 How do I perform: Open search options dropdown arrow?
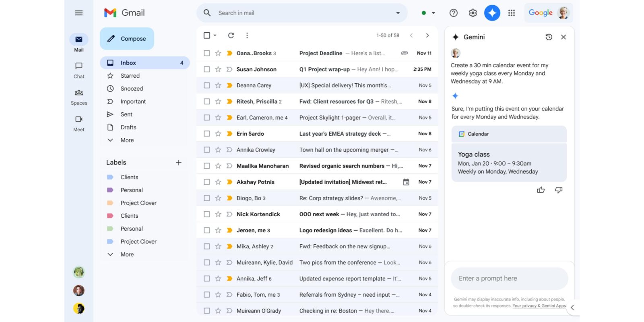[398, 13]
